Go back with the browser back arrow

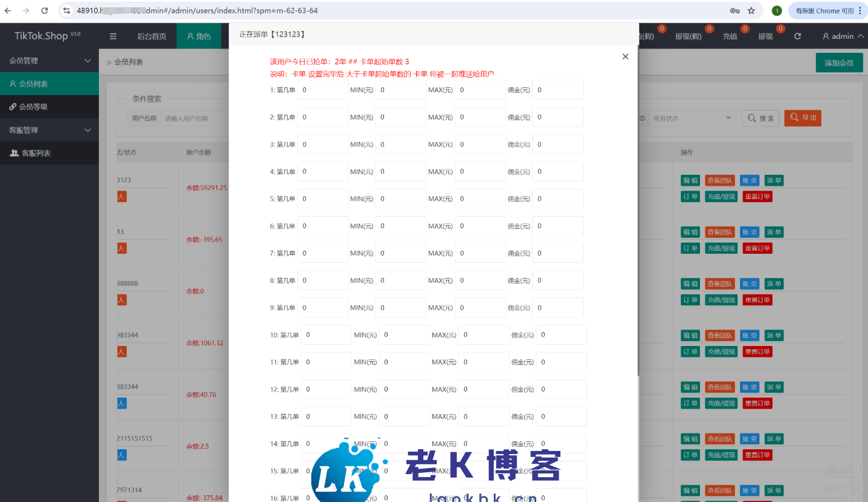(8, 11)
